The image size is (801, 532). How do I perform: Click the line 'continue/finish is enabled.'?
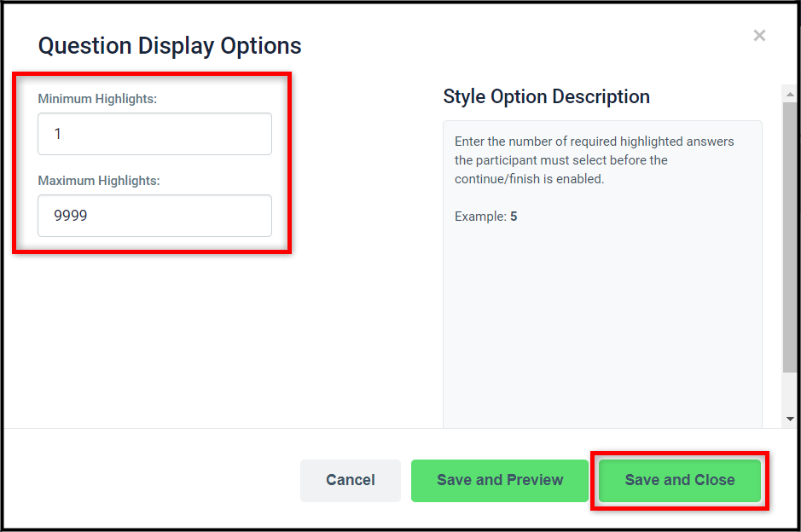(529, 179)
